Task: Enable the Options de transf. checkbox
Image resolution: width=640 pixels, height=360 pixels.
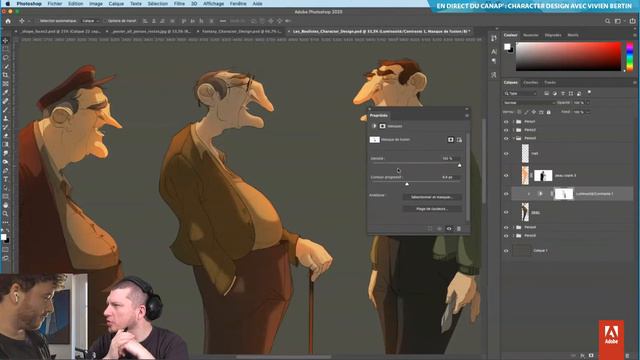Action: point(105,21)
